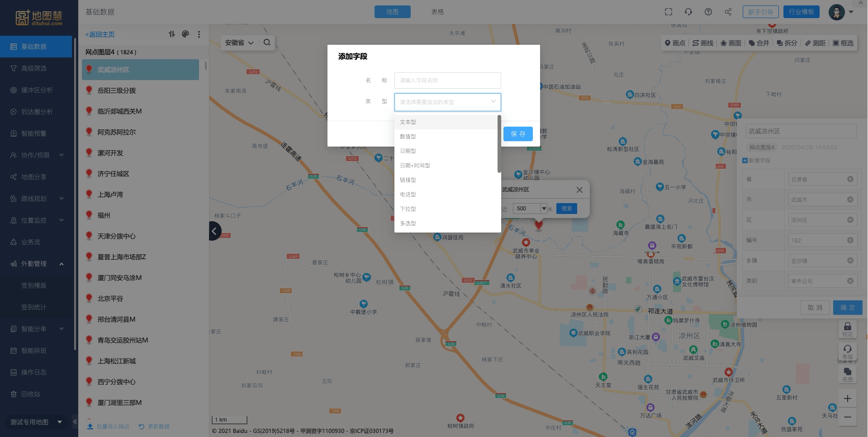Click the sort order icon above list
This screenshot has height=437, width=868.
point(171,34)
